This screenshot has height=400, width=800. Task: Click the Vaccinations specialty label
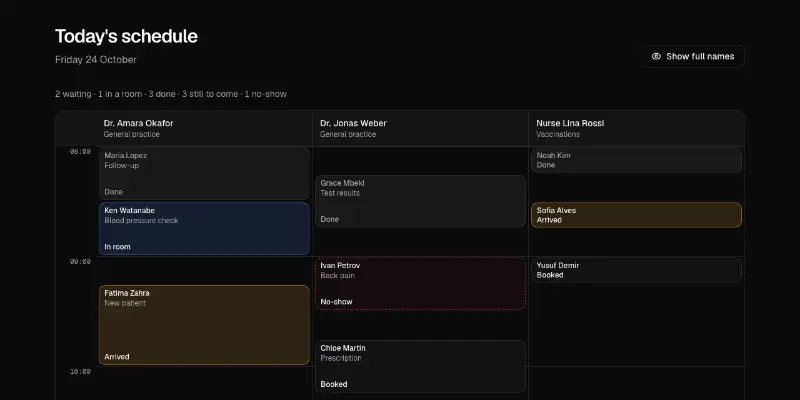[x=558, y=134]
